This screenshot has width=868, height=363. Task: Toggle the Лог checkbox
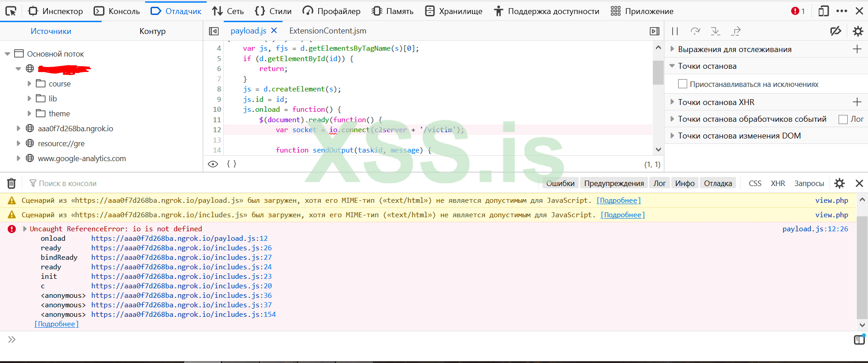pyautogui.click(x=843, y=119)
